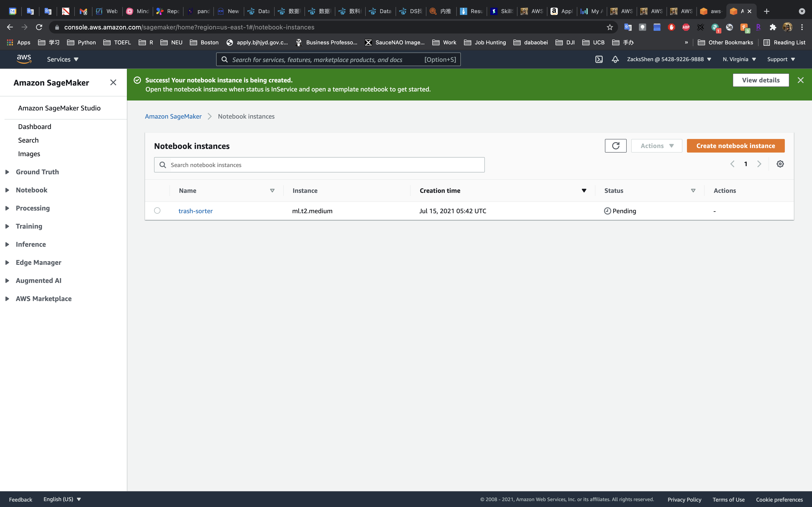Open the trash-sorter notebook link

click(195, 211)
